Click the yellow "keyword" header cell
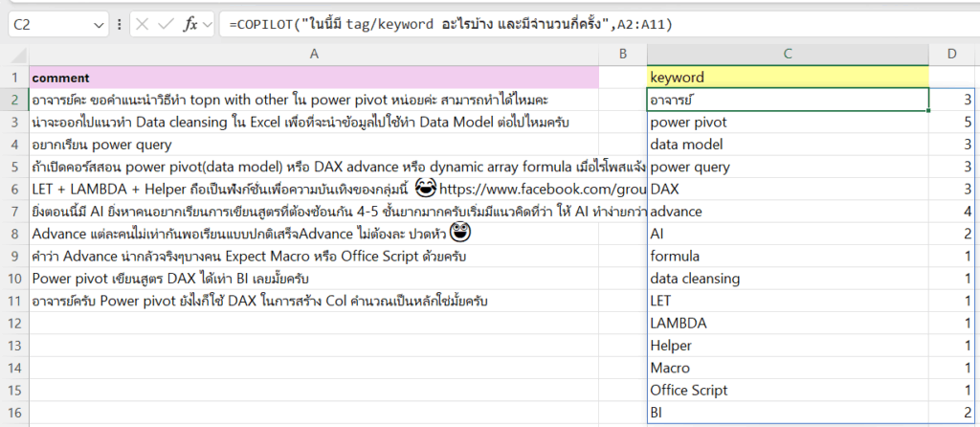This screenshot has height=427, width=980. [x=787, y=77]
